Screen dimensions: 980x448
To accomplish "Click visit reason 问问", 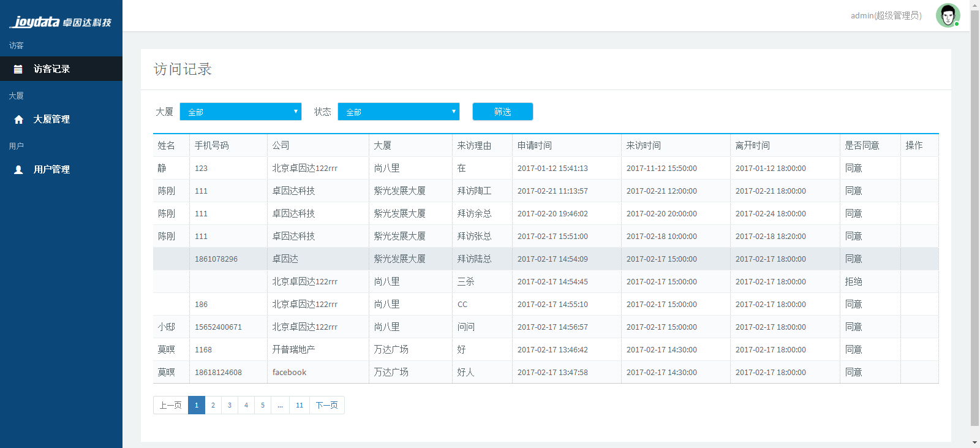I will pyautogui.click(x=466, y=327).
